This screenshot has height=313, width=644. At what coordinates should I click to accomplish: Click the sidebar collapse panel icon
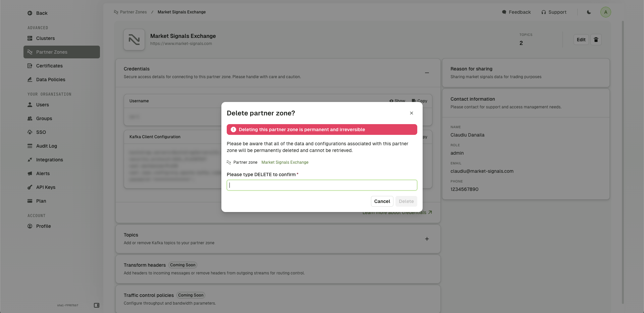coord(97,305)
